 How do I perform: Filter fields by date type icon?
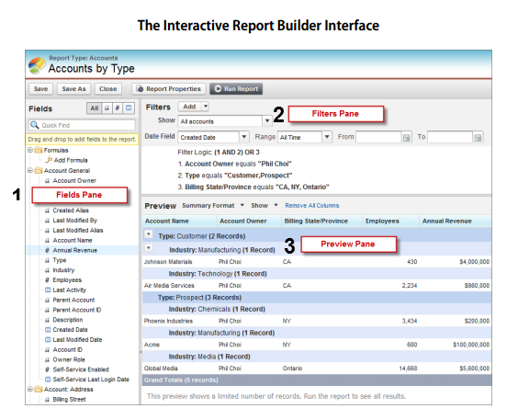click(x=129, y=108)
